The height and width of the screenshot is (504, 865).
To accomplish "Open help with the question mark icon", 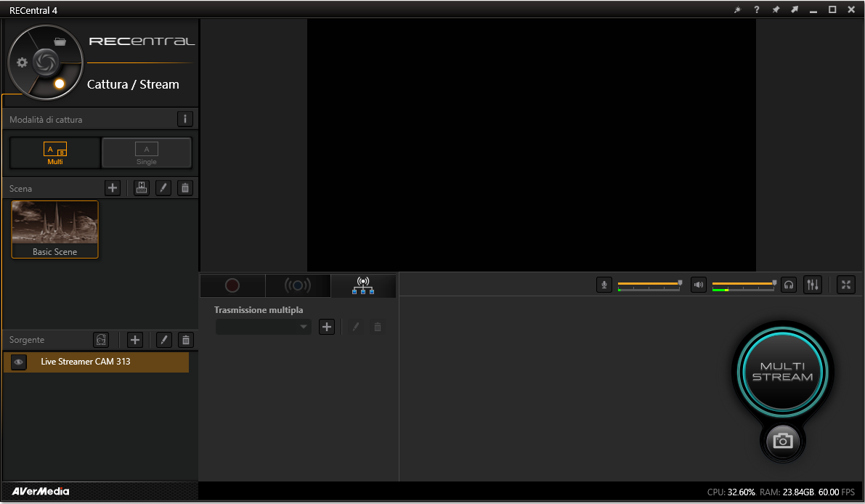I will 756,10.
